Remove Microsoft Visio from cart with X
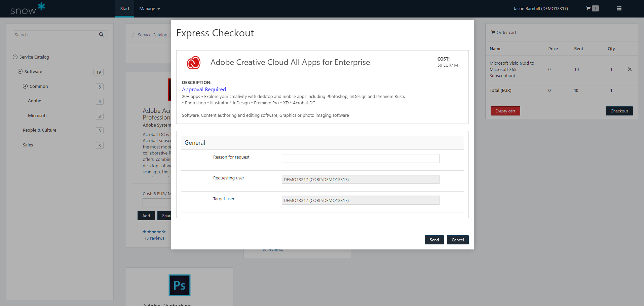 tap(630, 69)
